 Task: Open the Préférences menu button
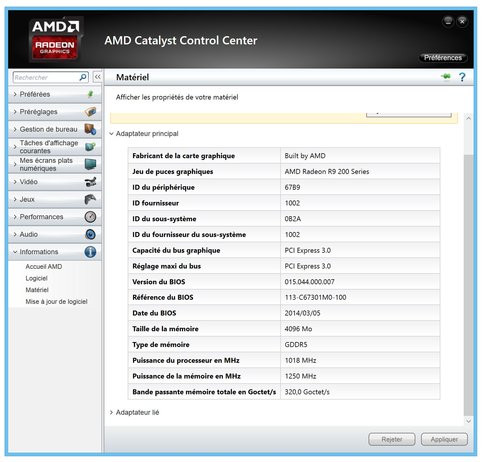coord(443,58)
